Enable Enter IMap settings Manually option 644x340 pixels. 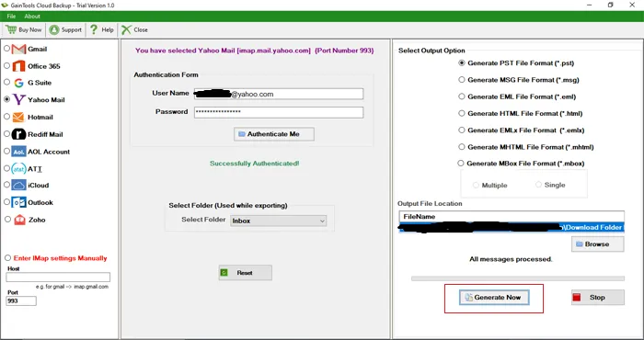[x=7, y=258]
